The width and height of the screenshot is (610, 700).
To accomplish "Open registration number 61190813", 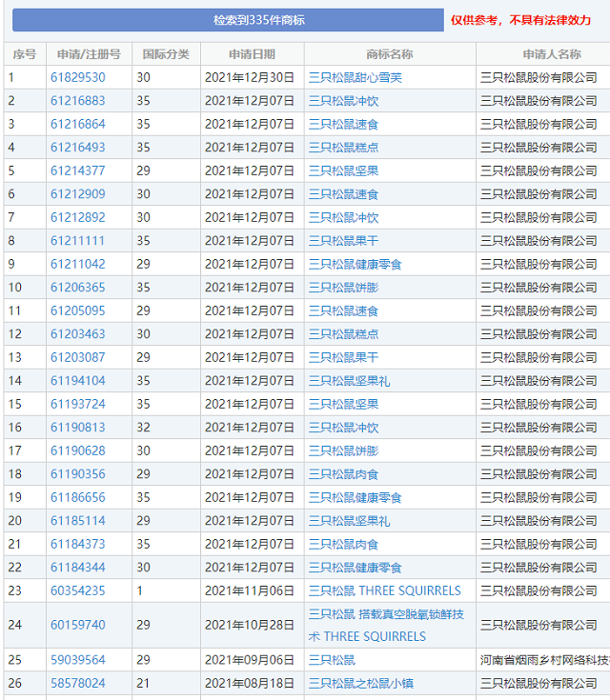I will tap(78, 428).
